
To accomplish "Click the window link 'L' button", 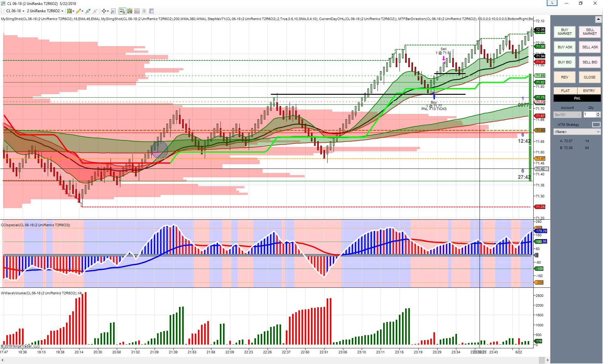I will 552,3.
